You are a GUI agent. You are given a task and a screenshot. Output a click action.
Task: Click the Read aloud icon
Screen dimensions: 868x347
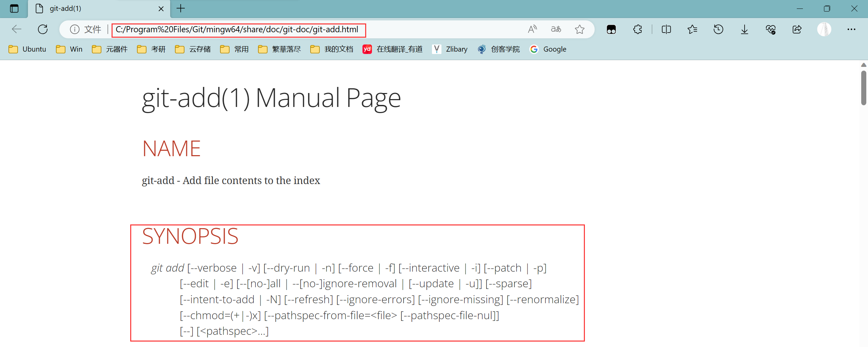[x=532, y=30]
